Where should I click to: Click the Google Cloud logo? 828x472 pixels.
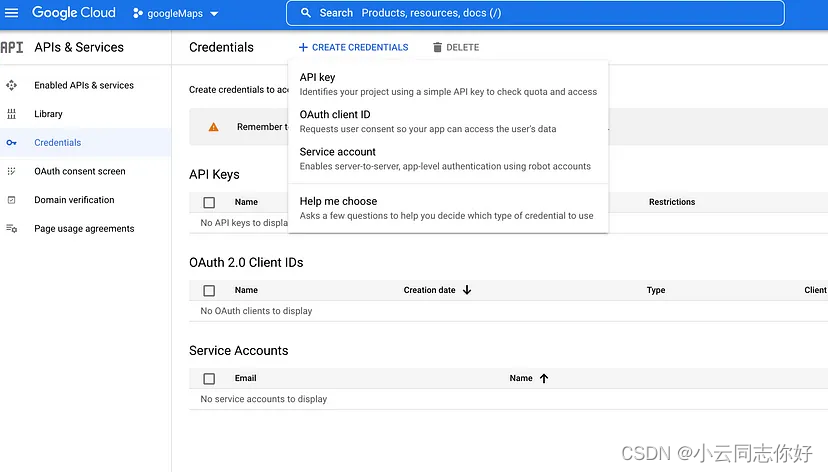point(73,13)
